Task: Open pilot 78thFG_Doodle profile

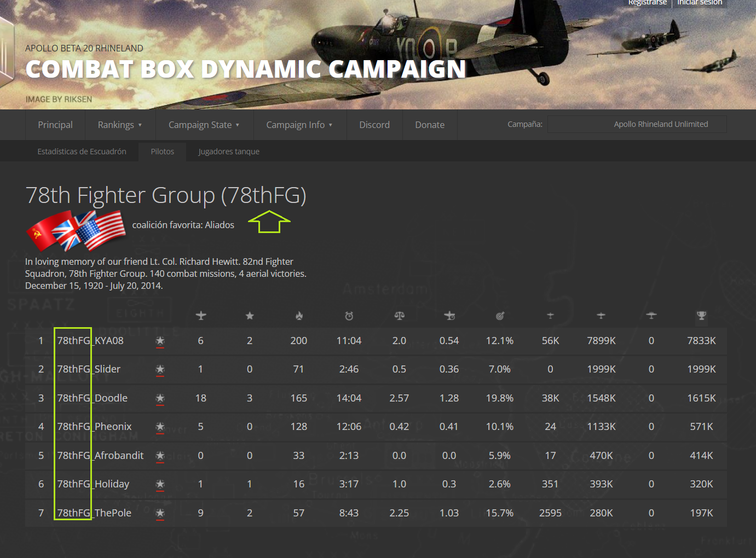Action: tap(93, 398)
